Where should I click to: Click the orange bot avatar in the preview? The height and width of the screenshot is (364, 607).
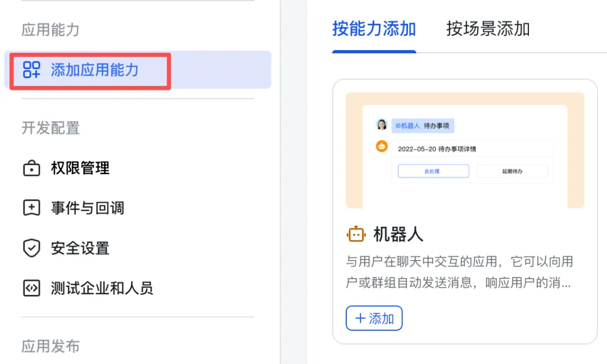click(382, 146)
